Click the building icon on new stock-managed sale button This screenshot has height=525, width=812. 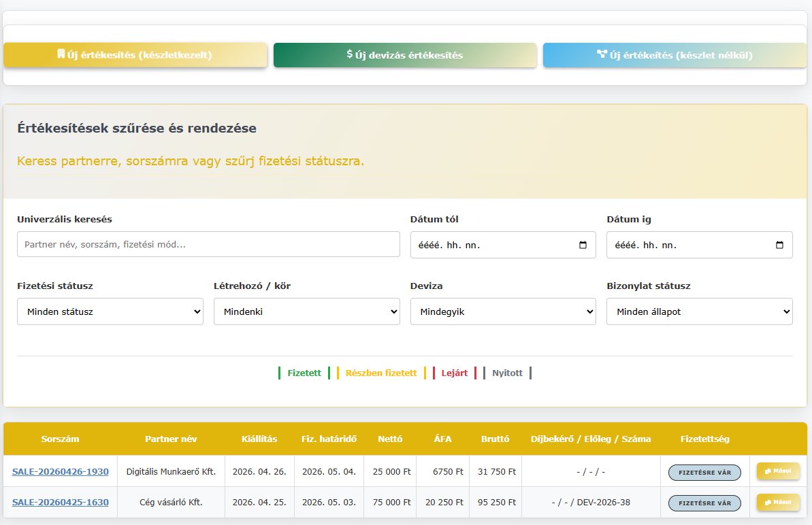61,54
